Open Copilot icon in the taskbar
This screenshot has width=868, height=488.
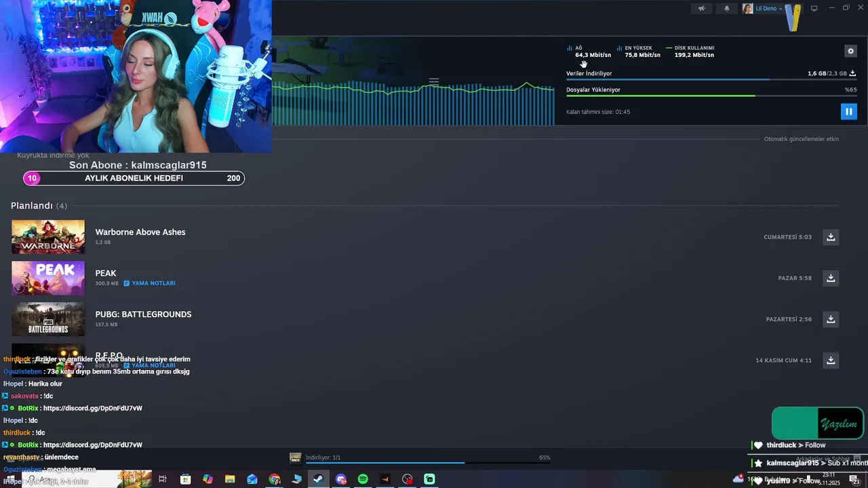point(208,479)
